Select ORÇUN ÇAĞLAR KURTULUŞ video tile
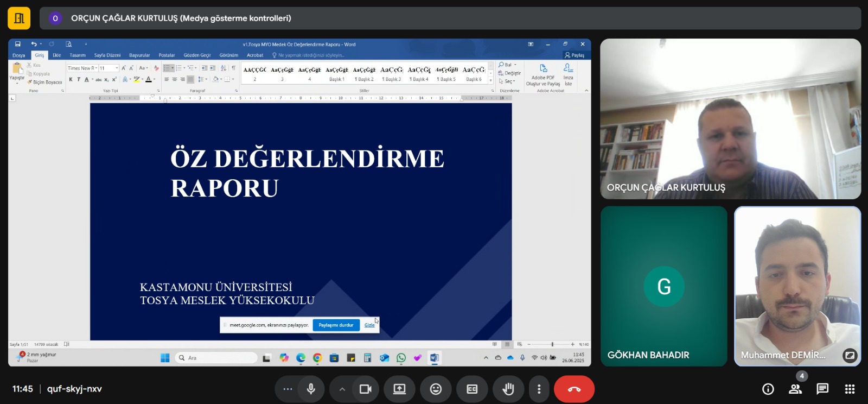This screenshot has height=404, width=868. pos(730,119)
